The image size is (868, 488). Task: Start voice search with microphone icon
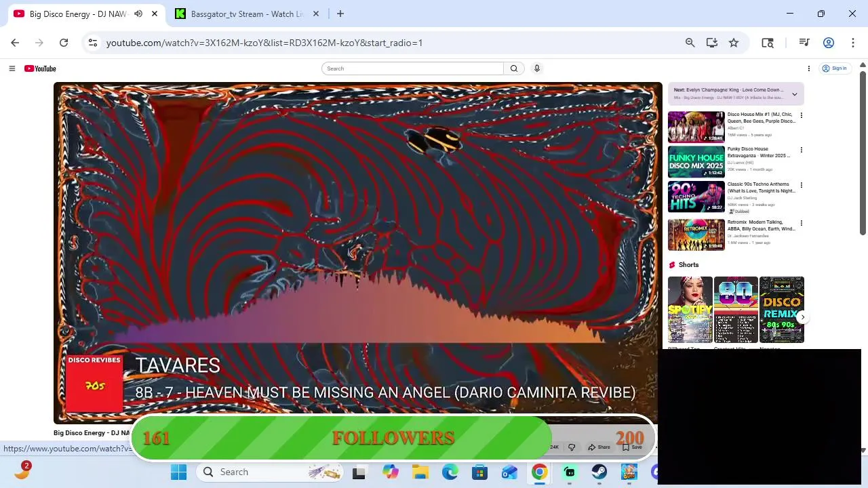[537, 68]
